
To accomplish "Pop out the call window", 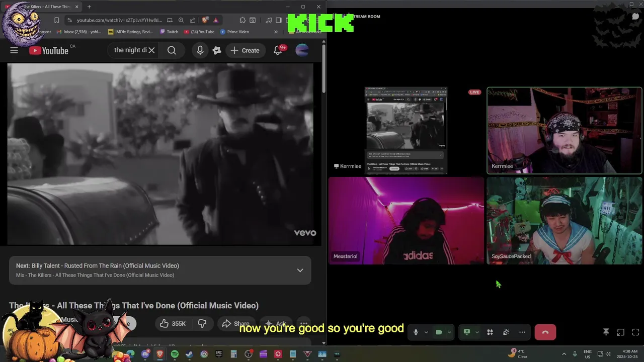I will 621,332.
